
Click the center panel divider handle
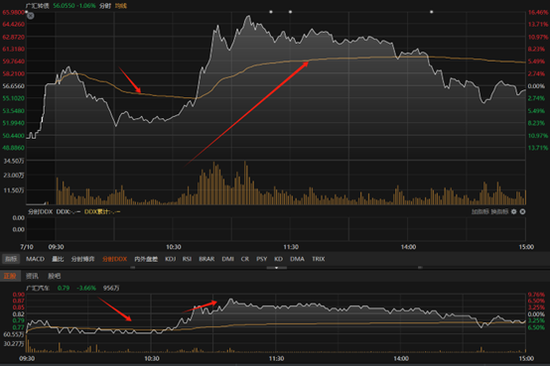click(x=276, y=267)
